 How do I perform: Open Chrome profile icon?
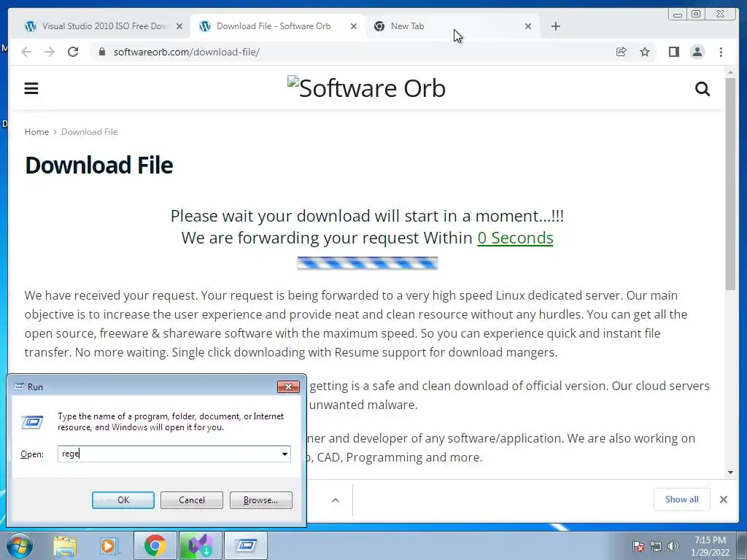(697, 52)
